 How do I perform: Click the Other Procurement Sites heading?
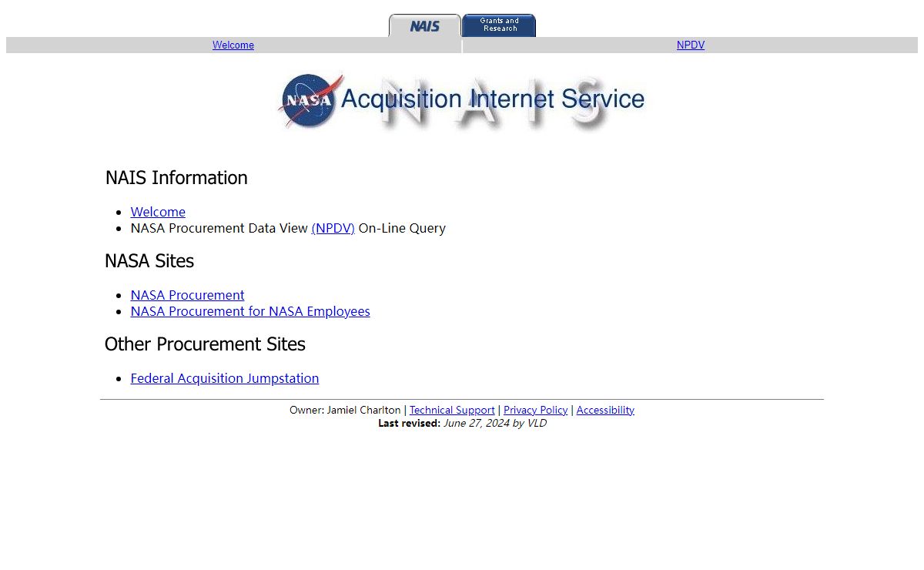(205, 344)
